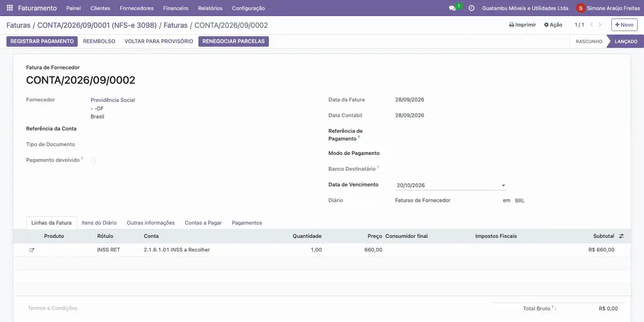
Task: Open the Data de Vencimento dropdown arrow
Action: (x=503, y=186)
